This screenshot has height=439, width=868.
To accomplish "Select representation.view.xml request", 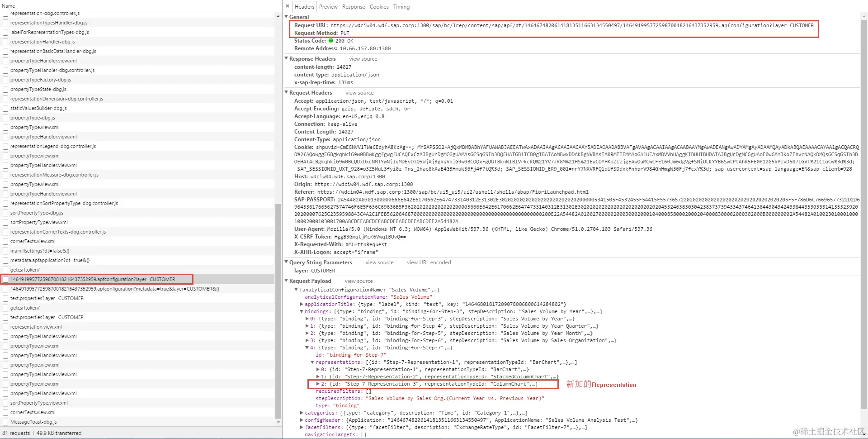I will pos(137,327).
